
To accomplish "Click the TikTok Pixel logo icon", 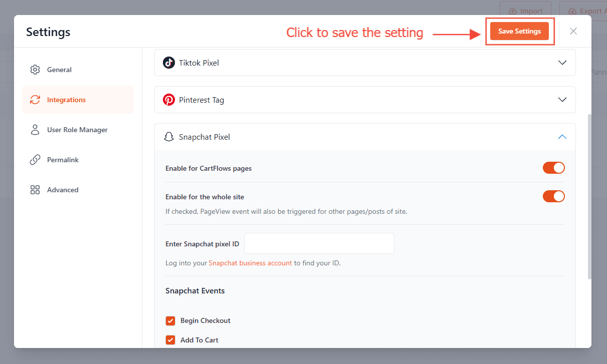I will coord(169,63).
